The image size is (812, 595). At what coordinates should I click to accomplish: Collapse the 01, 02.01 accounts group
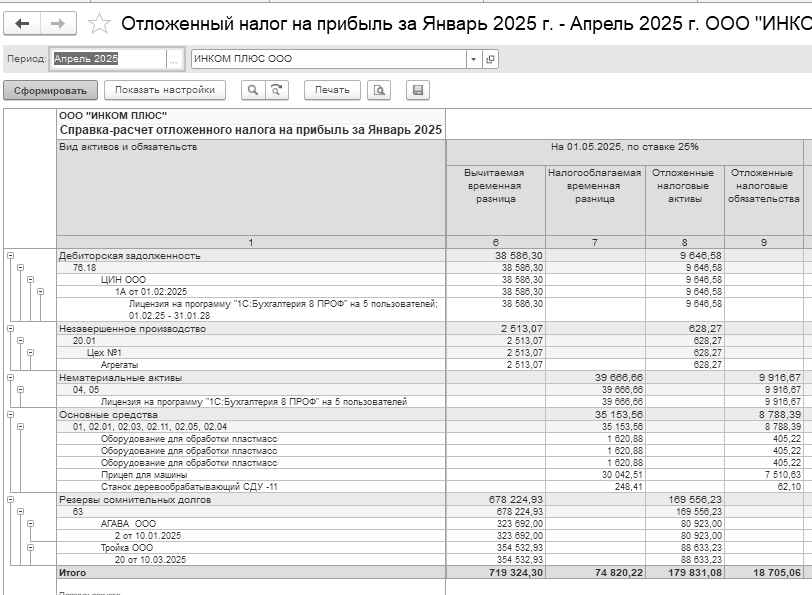(20, 427)
